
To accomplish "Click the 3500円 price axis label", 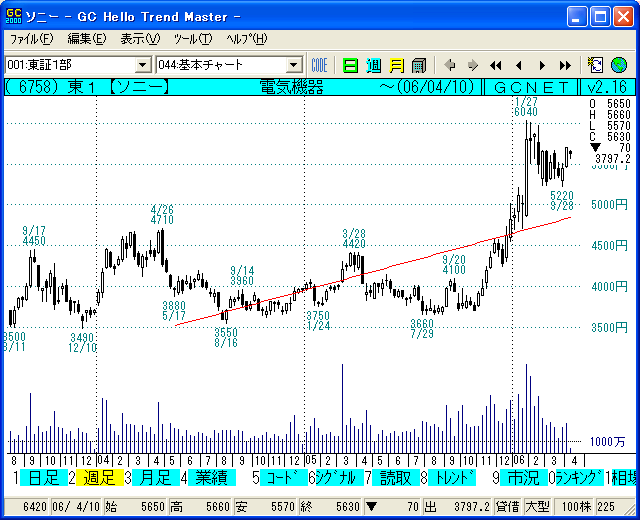I will pyautogui.click(x=609, y=327).
